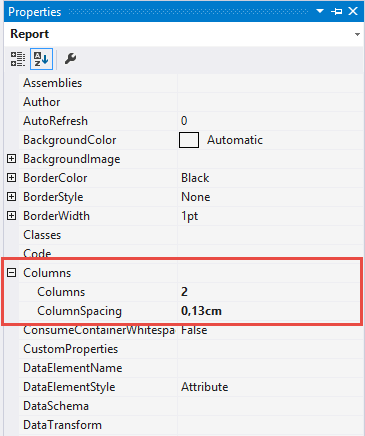
Task: Open Properties window position menu arrow
Action: pyautogui.click(x=320, y=11)
